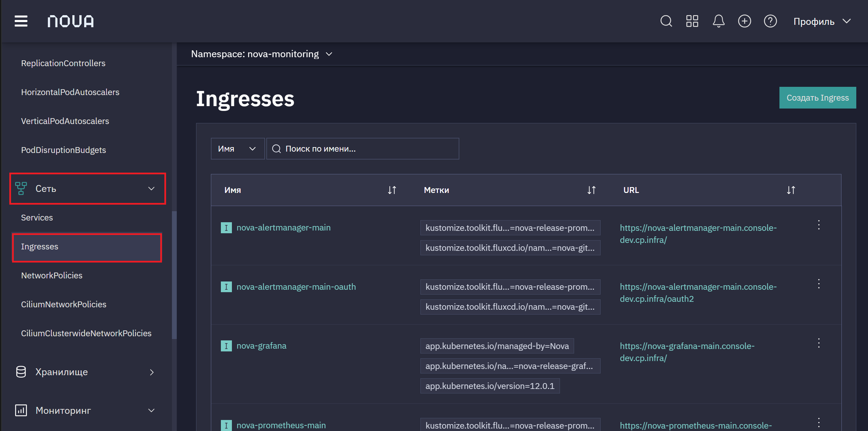Viewport: 868px width, 431px height.
Task: Open nova-alertmanager-main ingress link
Action: coord(283,228)
